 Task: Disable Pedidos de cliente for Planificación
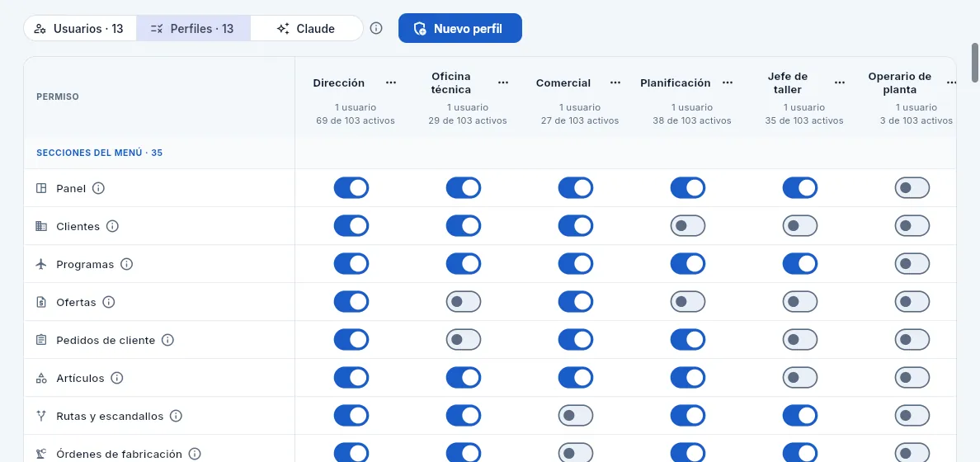(x=687, y=340)
